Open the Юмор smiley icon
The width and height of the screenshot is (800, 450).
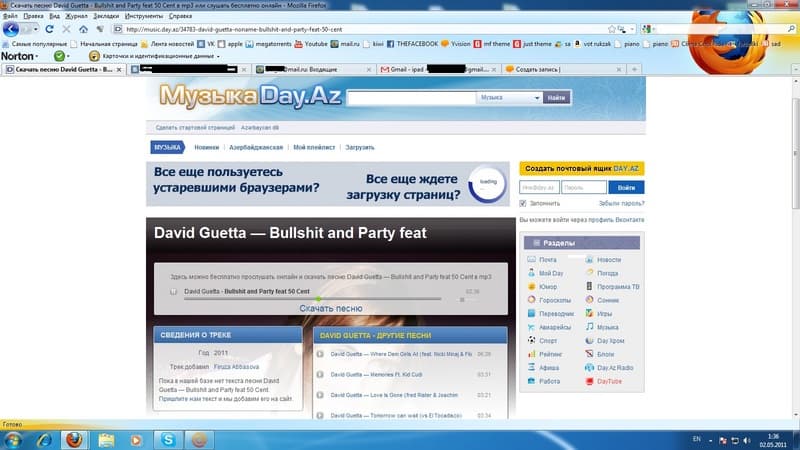[x=531, y=286]
